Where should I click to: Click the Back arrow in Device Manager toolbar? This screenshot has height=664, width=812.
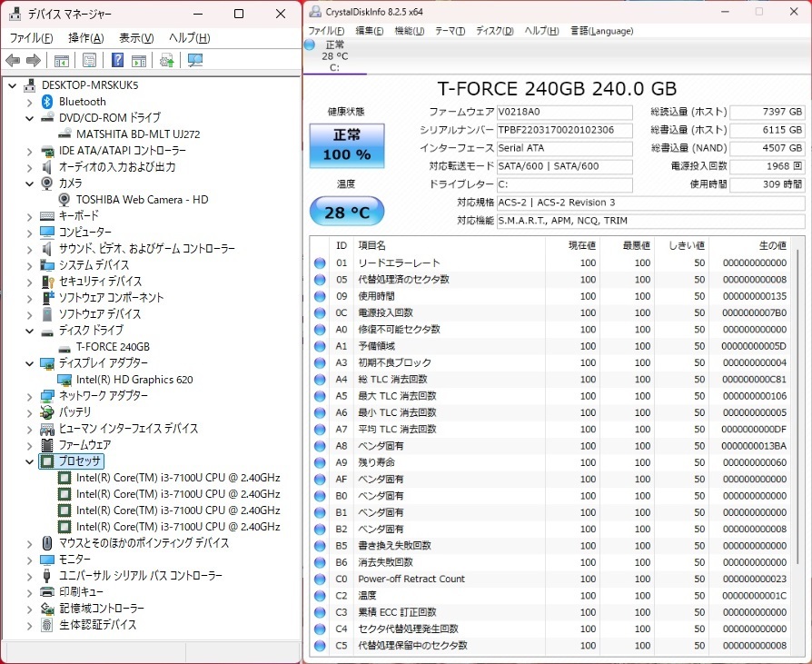(13, 60)
